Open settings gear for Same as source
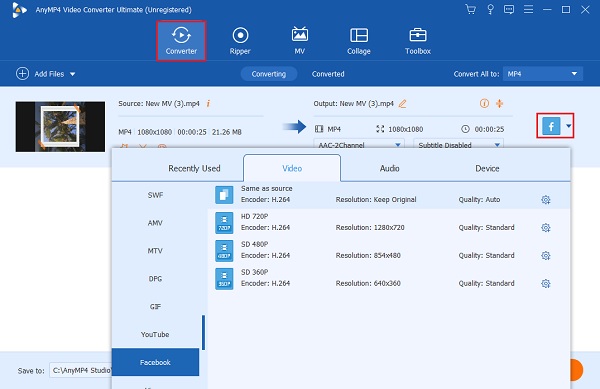Screen dimensions: 600x389 [546, 200]
